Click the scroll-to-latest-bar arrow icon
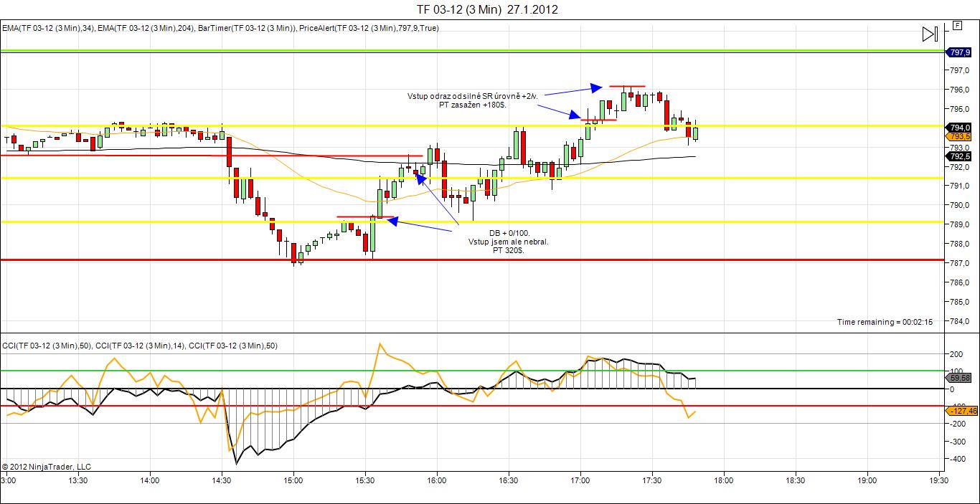The width and height of the screenshot is (980, 504). (929, 34)
